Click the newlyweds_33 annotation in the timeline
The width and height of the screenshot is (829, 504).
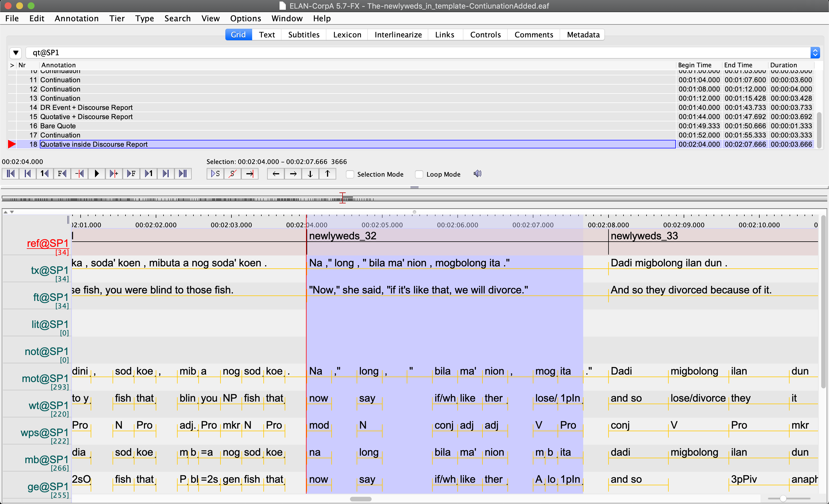pos(644,236)
